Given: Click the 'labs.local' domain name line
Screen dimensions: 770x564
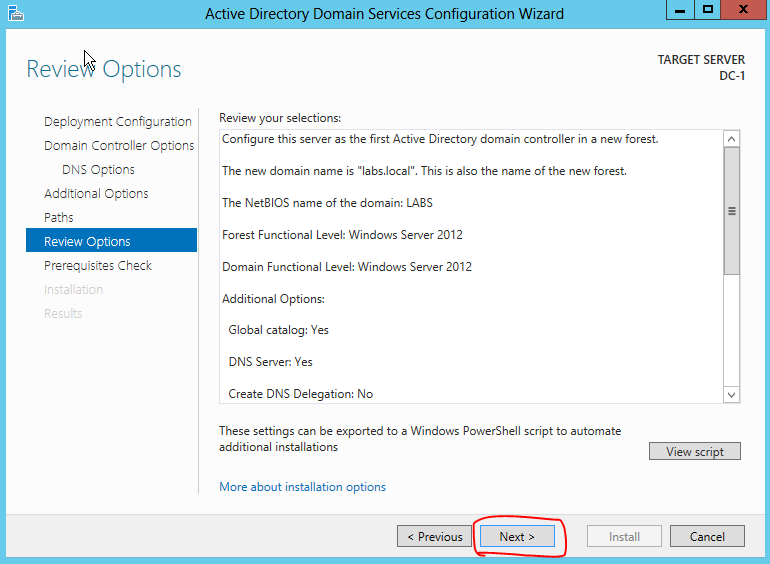Looking at the screenshot, I should click(x=424, y=171).
